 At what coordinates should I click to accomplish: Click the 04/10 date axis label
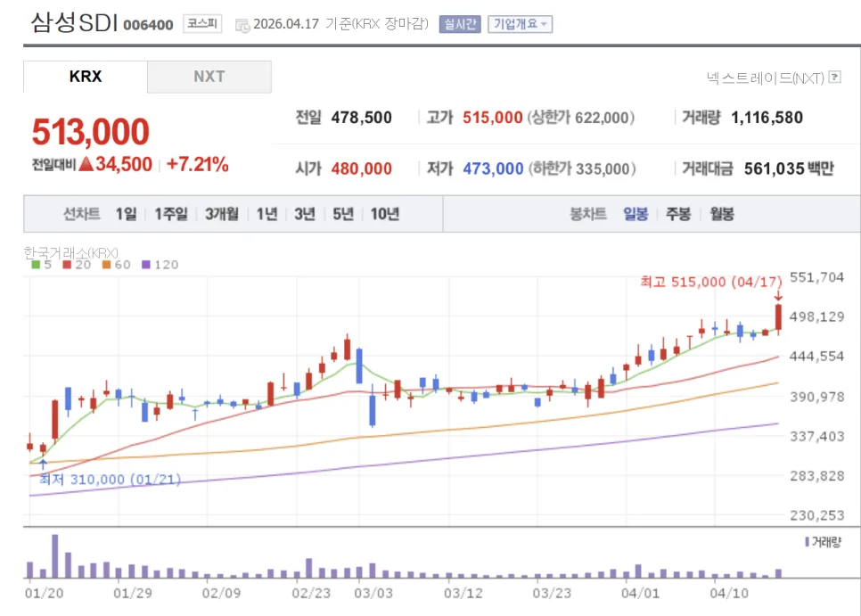729,594
